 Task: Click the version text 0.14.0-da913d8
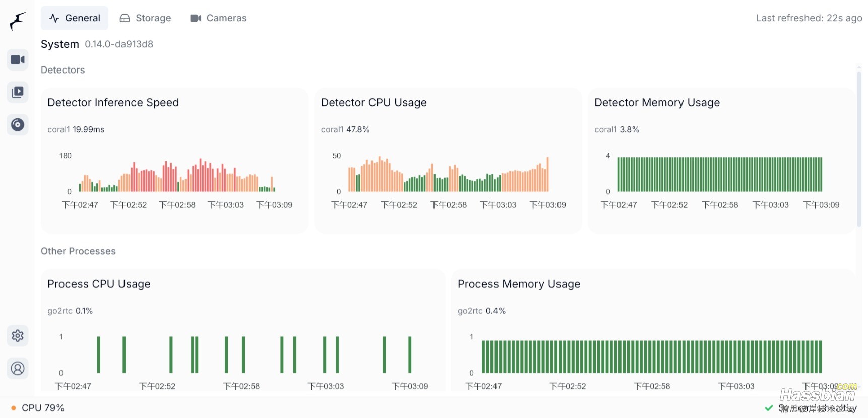(119, 44)
